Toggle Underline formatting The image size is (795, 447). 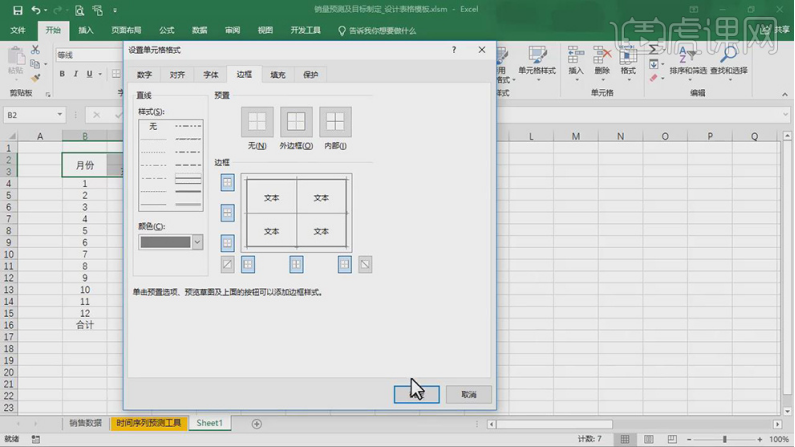(89, 74)
